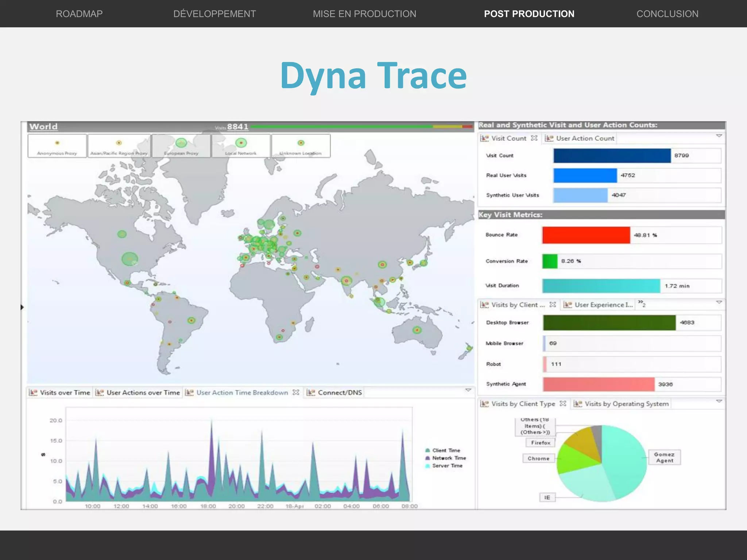Close User Action Time Breakdown tab
Screen dimensions: 747x560
(296, 392)
